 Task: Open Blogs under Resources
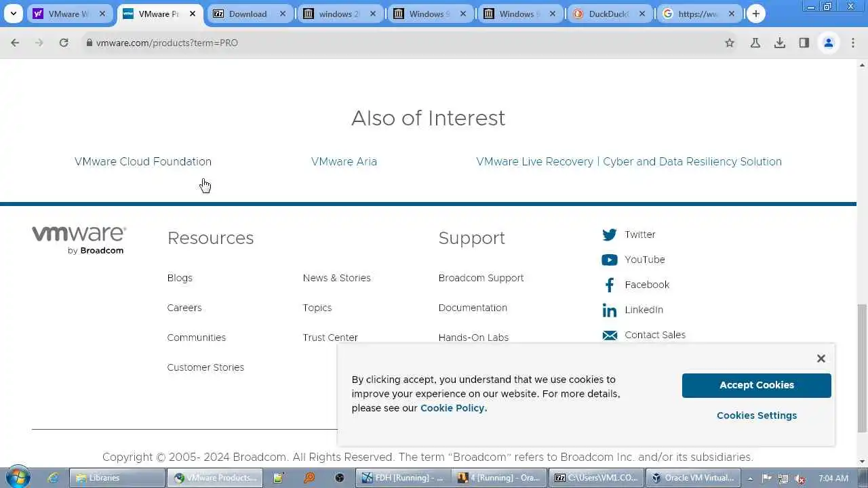pyautogui.click(x=180, y=278)
